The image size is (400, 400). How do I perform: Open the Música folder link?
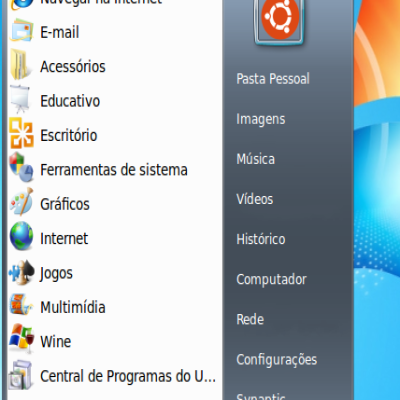[x=256, y=159]
